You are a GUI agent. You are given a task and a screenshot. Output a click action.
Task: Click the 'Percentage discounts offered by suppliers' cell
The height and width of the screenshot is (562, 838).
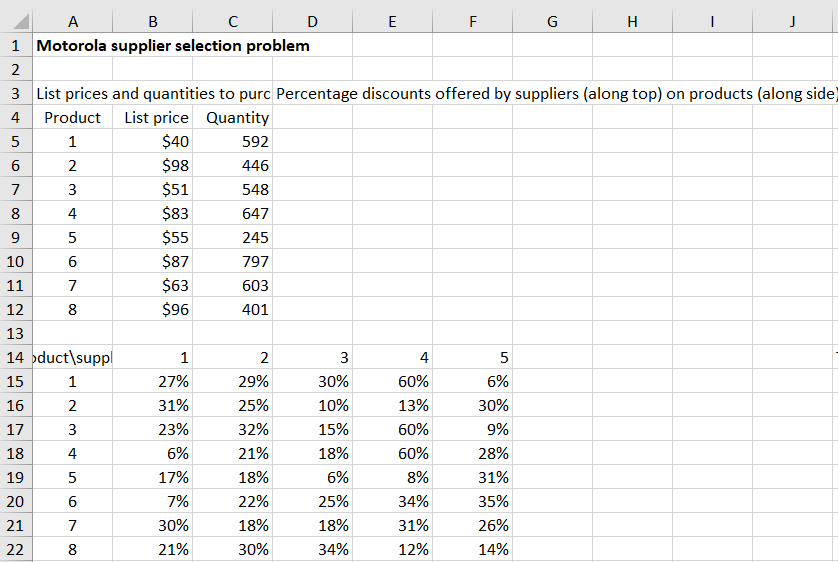pyautogui.click(x=555, y=93)
